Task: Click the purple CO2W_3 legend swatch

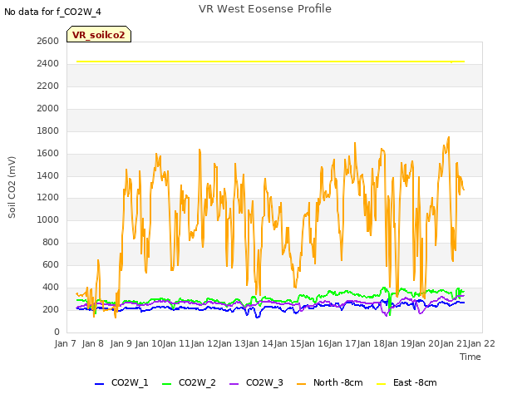Action: [234, 384]
